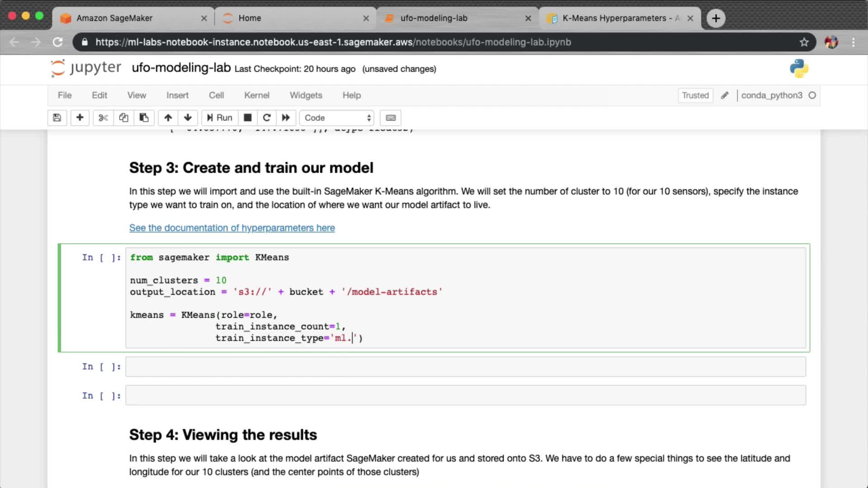This screenshot has width=868, height=488.
Task: Click the first empty code cell
Action: [465, 366]
